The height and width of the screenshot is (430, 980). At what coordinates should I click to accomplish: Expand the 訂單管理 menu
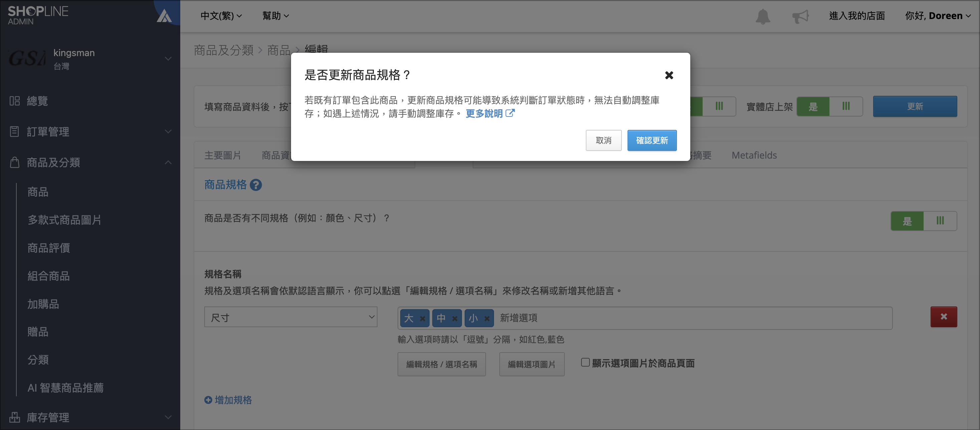(168, 132)
